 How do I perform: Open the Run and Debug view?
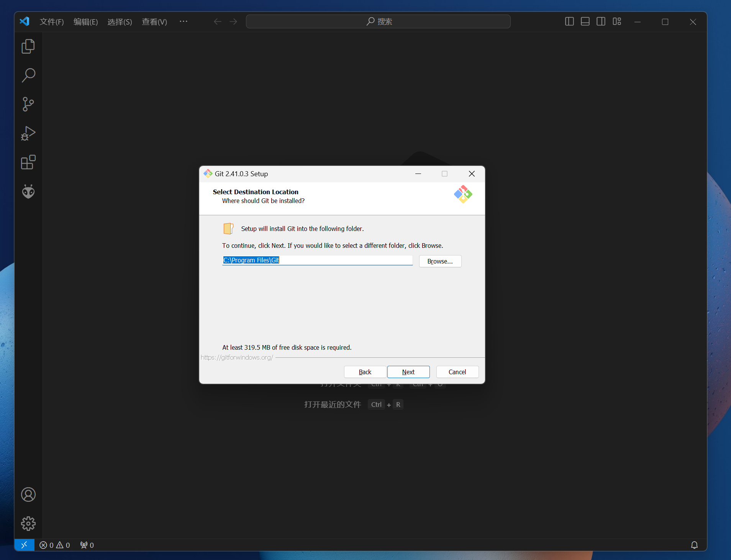[x=28, y=133]
